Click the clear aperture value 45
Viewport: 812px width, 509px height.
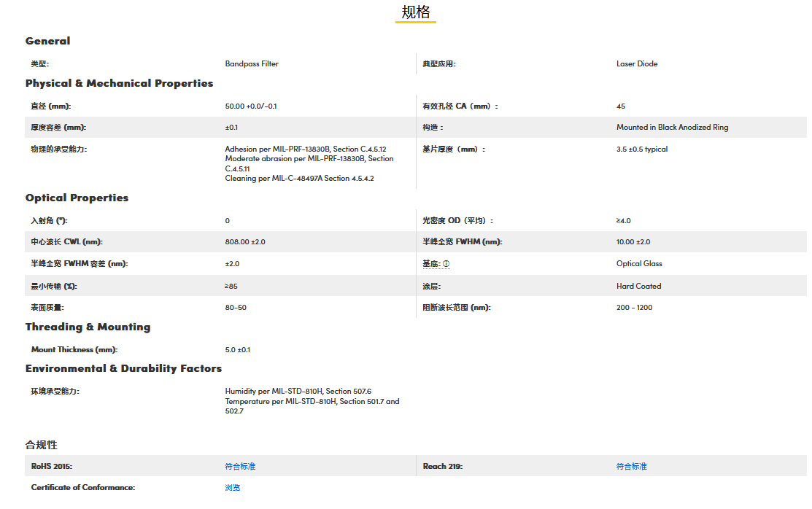click(x=621, y=106)
